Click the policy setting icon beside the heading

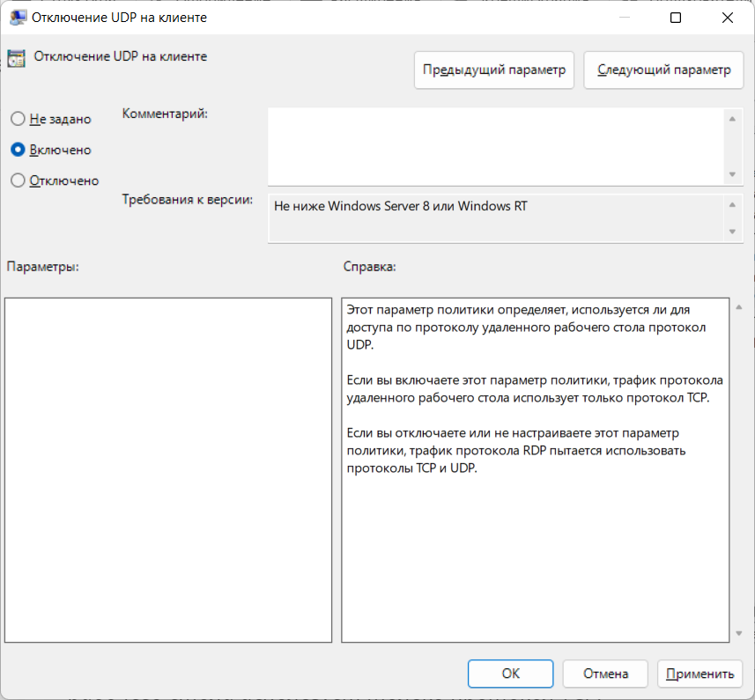[17, 59]
